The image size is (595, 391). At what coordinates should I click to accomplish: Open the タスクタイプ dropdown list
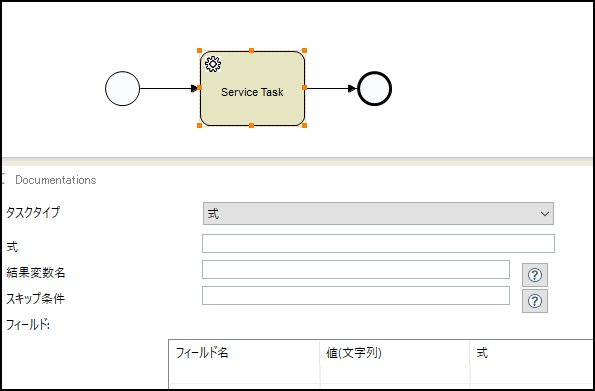pos(378,214)
